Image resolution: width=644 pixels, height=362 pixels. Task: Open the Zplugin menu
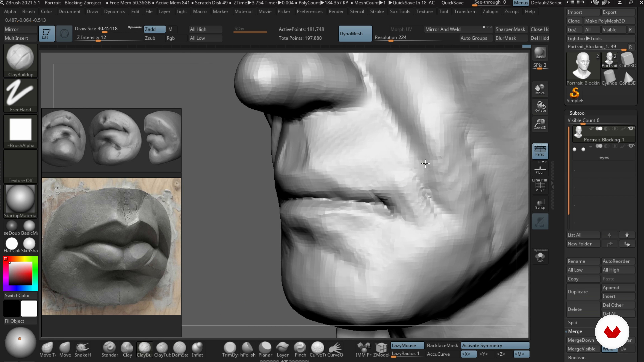tap(490, 12)
